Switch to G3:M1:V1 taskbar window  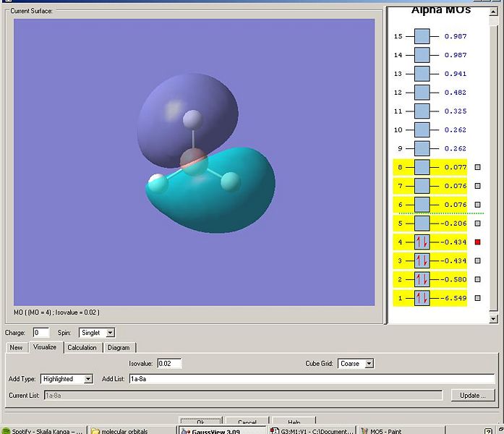(312, 430)
